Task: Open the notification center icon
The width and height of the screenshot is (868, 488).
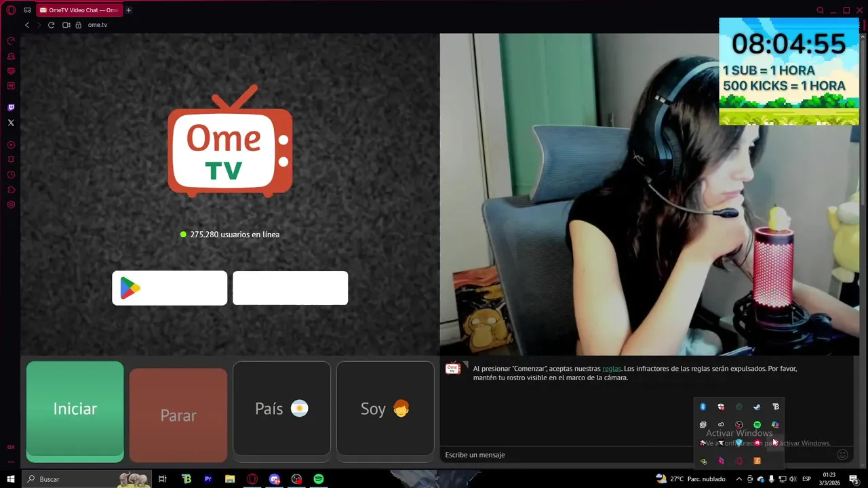Action: [x=854, y=479]
